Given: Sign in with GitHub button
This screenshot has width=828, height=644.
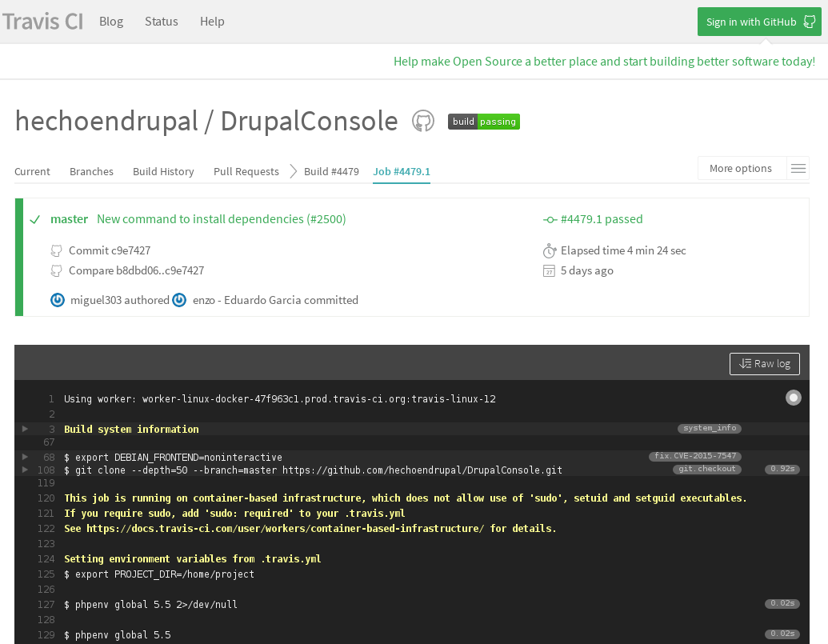Looking at the screenshot, I should click(x=759, y=22).
